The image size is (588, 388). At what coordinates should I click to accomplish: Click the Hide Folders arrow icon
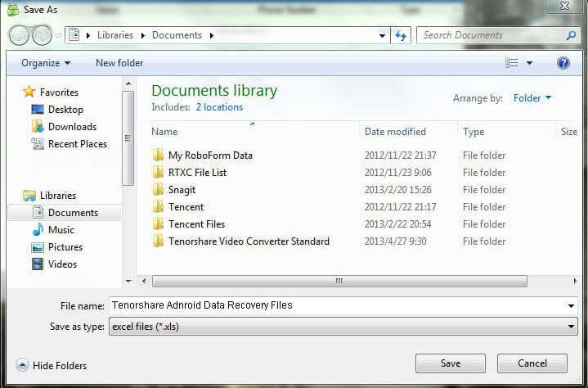coord(22,365)
